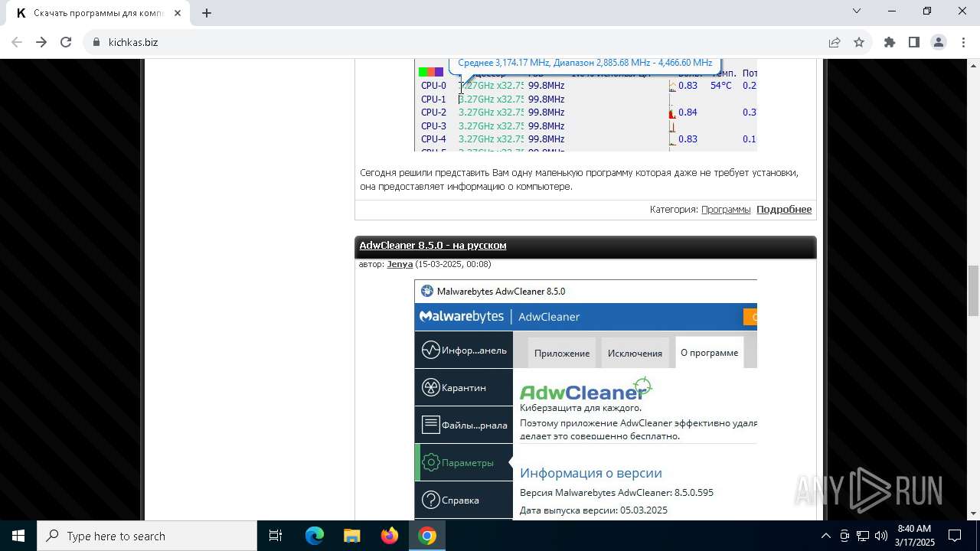Click the AdwCleaner logo in image
This screenshot has height=551, width=980.
click(x=586, y=389)
